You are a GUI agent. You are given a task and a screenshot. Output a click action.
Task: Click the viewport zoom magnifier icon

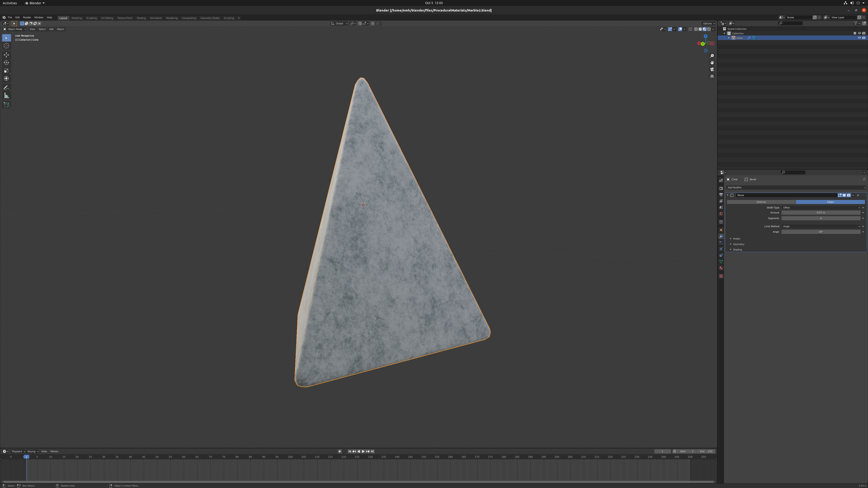[x=712, y=56]
